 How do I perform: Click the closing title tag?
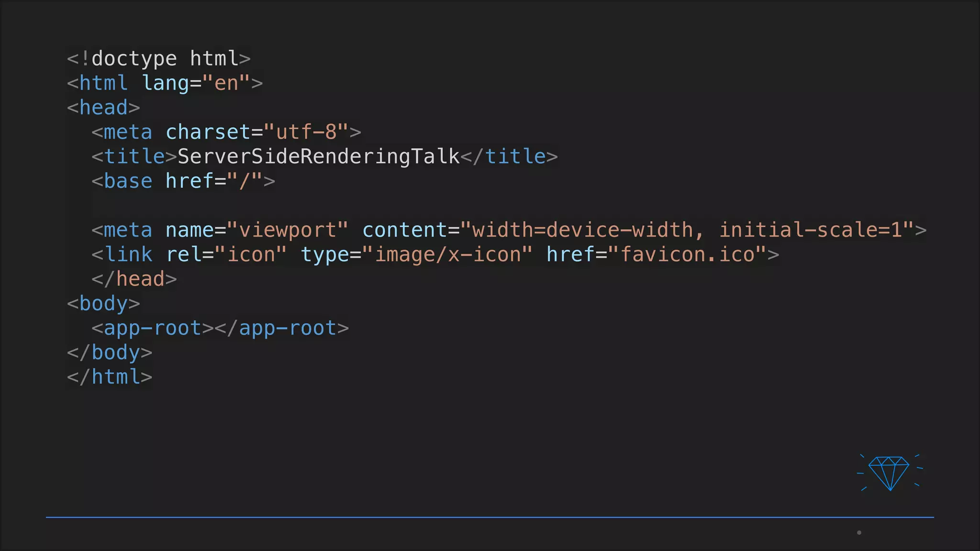coord(509,157)
